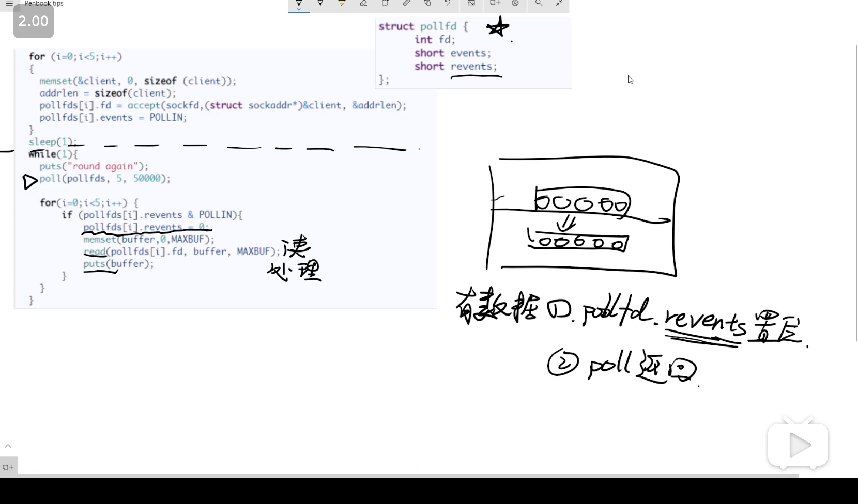Click the 'struct pollfd {' text
This screenshot has height=504, width=858.
423,26
